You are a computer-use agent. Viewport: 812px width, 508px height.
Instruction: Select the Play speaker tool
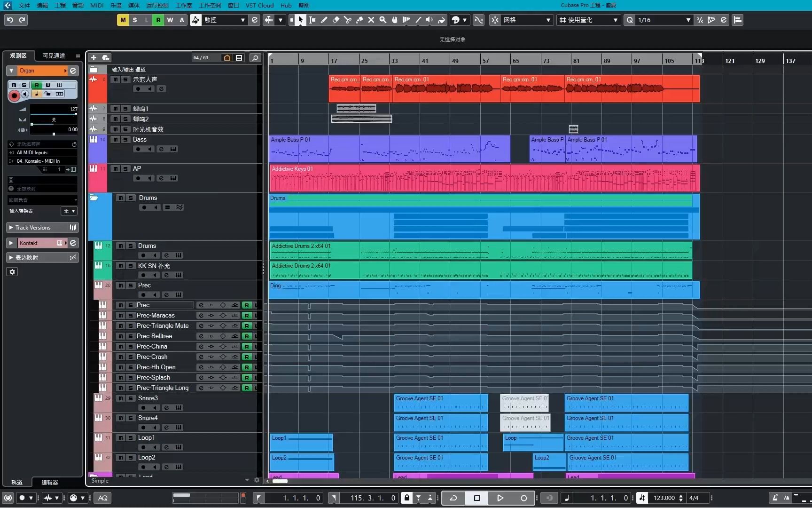(429, 20)
